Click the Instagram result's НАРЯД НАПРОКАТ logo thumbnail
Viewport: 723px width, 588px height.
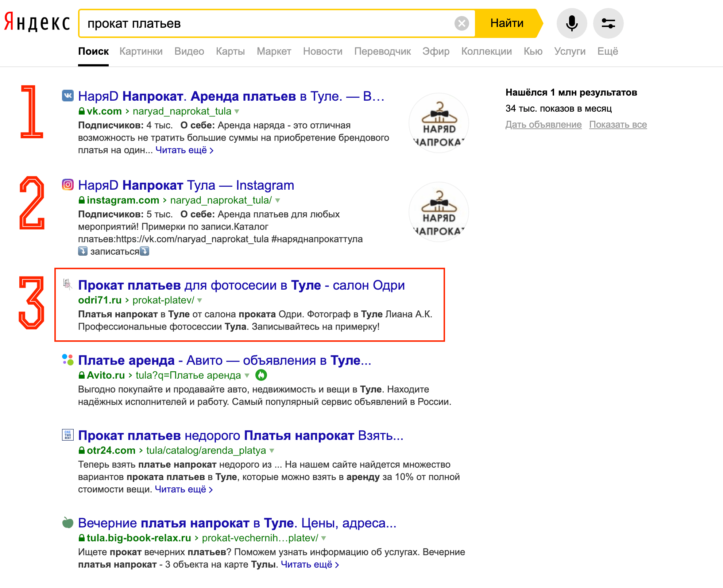(x=439, y=212)
